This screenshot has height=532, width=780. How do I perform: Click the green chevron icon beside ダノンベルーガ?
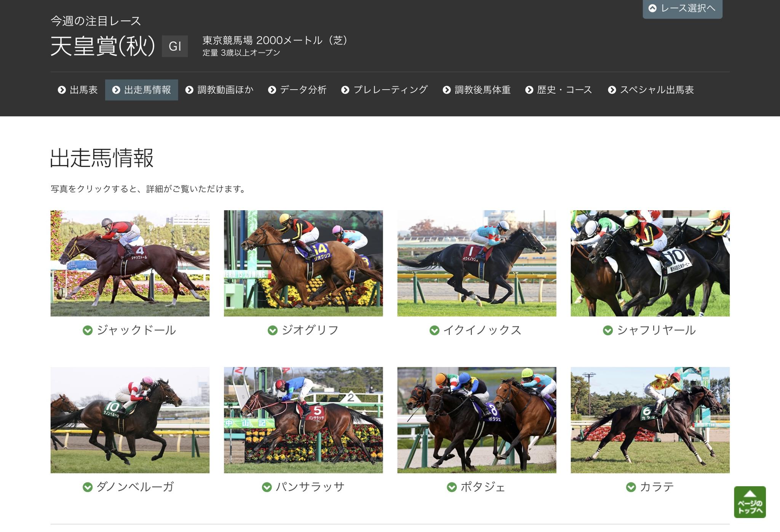coord(88,487)
